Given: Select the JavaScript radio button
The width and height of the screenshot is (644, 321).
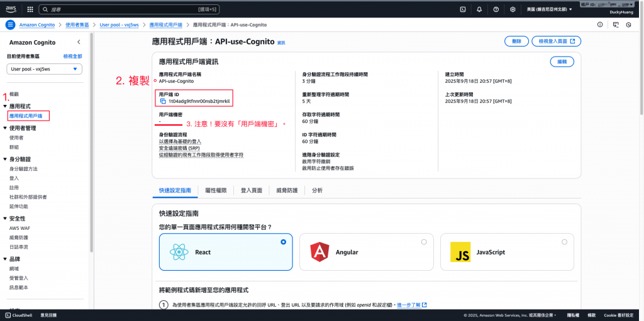Looking at the screenshot, I should pyautogui.click(x=565, y=242).
